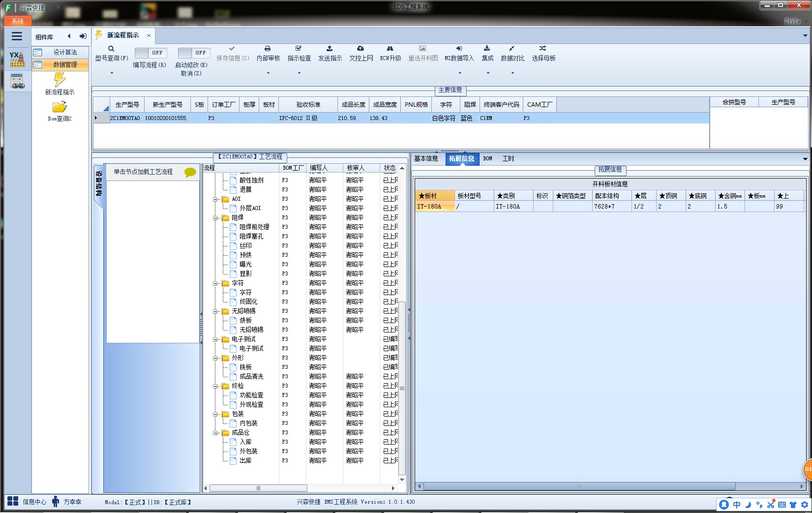
Task: Click the 型号查询(F) search icon
Action: [x=111, y=49]
